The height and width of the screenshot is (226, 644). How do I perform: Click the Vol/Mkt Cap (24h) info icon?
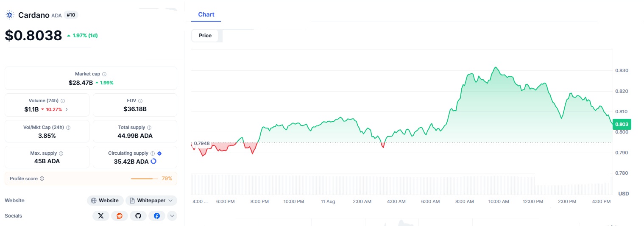[68, 127]
